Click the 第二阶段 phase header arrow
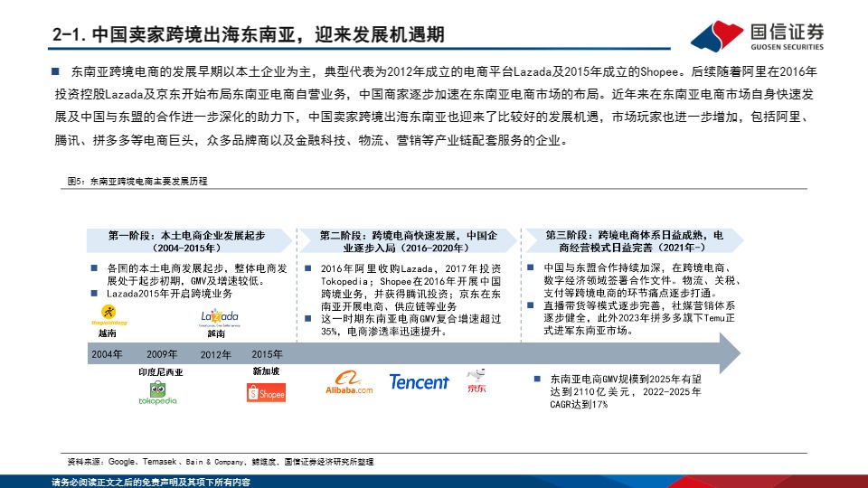This screenshot has height=488, width=868. [408, 241]
